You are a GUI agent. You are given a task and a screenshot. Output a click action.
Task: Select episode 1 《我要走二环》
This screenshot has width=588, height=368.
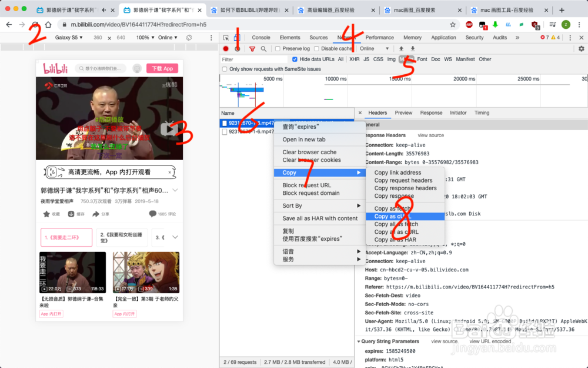66,237
